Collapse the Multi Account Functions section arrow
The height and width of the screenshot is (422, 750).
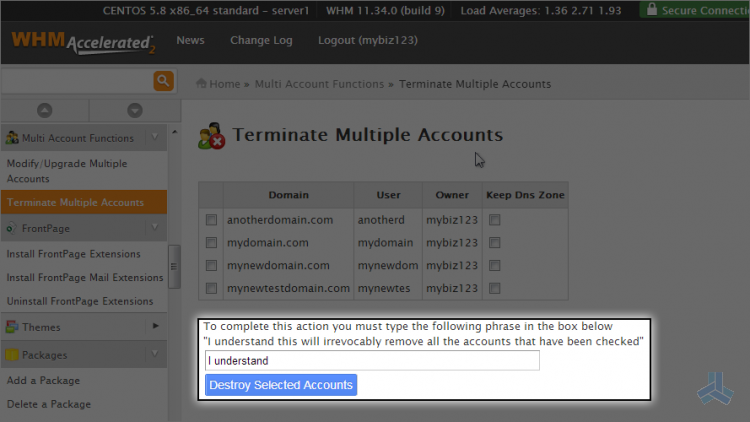click(x=155, y=137)
